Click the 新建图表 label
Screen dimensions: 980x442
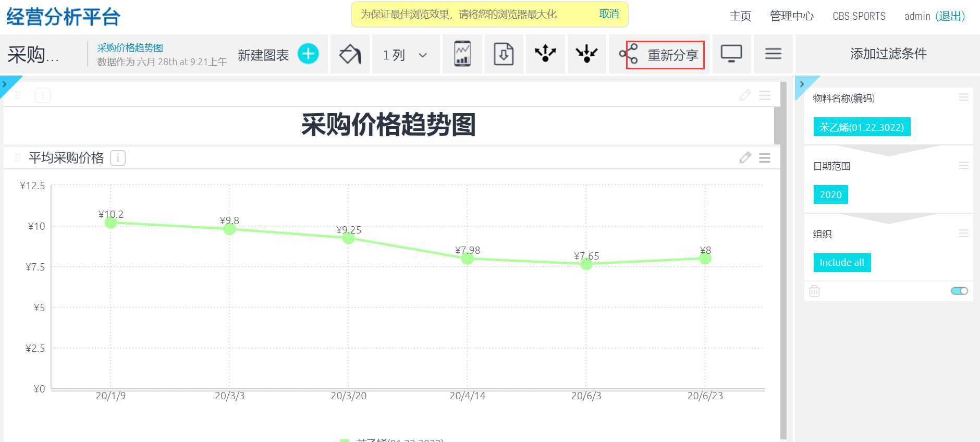[263, 55]
